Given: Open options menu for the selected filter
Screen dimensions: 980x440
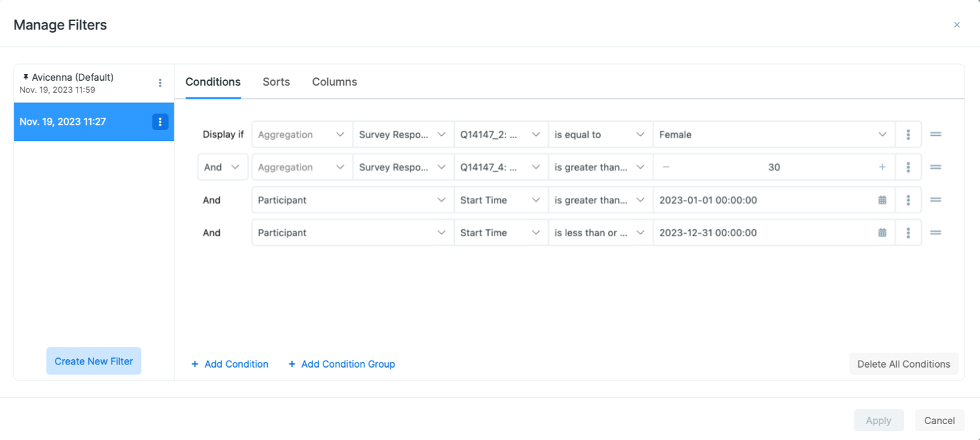Looking at the screenshot, I should pos(160,122).
